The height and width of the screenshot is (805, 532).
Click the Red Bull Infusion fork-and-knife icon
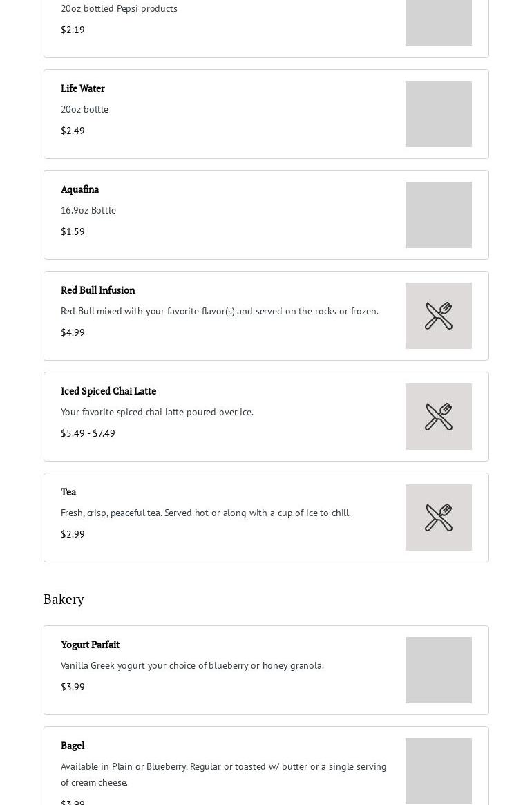click(439, 316)
